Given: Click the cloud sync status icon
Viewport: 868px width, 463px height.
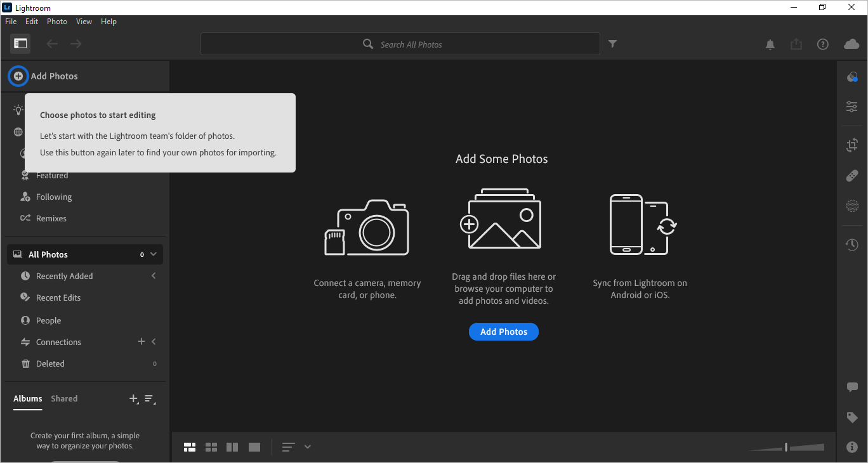Looking at the screenshot, I should (852, 44).
